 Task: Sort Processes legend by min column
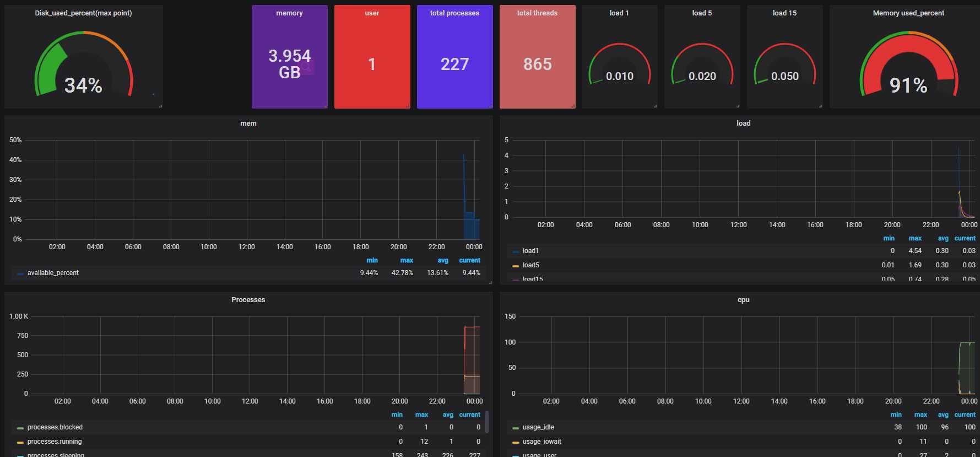[x=397, y=415]
